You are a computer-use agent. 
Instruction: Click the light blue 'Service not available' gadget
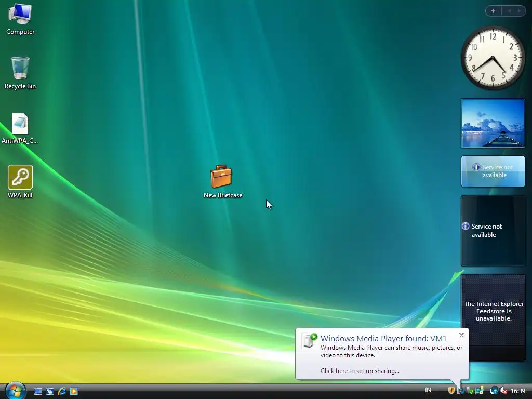[x=493, y=171]
